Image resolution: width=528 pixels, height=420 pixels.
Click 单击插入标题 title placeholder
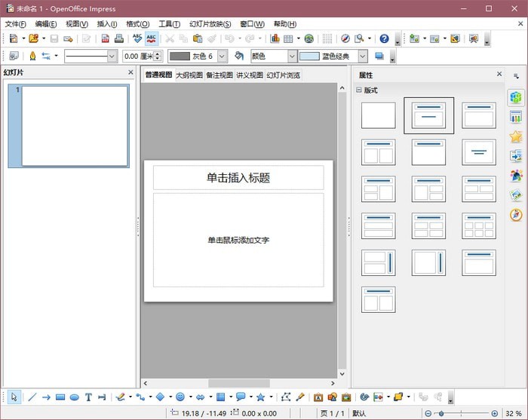coord(238,178)
